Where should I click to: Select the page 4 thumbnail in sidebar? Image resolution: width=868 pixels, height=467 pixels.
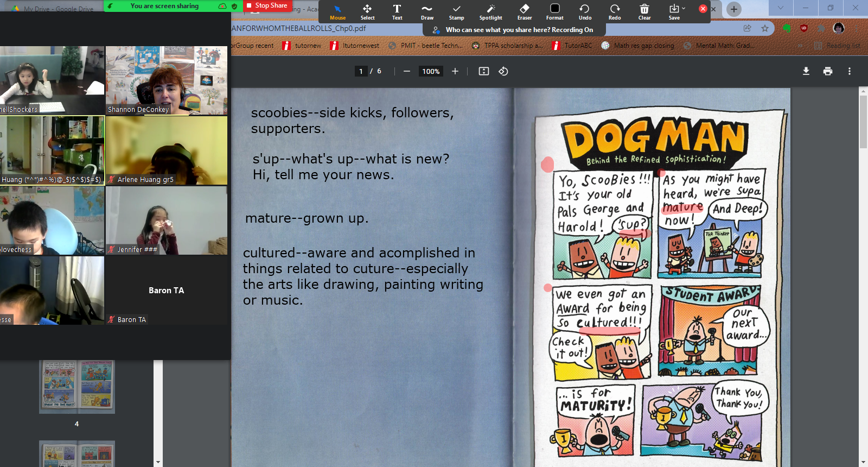[x=77, y=387]
